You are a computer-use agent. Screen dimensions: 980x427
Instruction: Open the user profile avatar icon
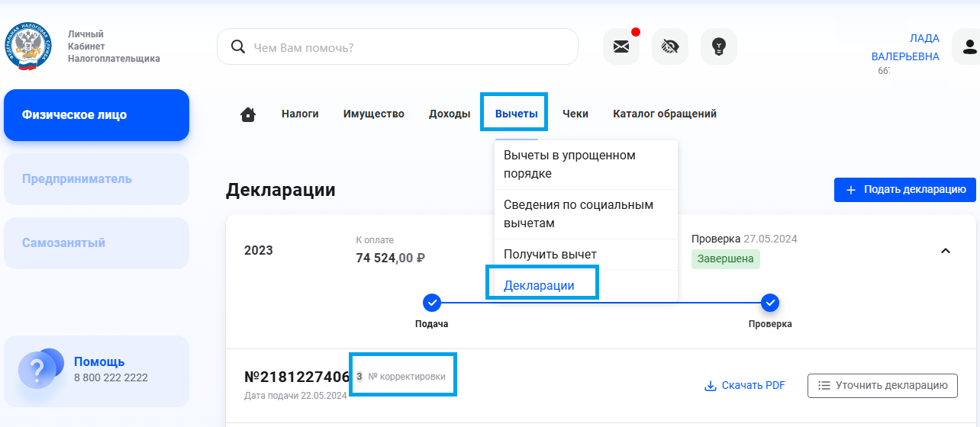969,47
